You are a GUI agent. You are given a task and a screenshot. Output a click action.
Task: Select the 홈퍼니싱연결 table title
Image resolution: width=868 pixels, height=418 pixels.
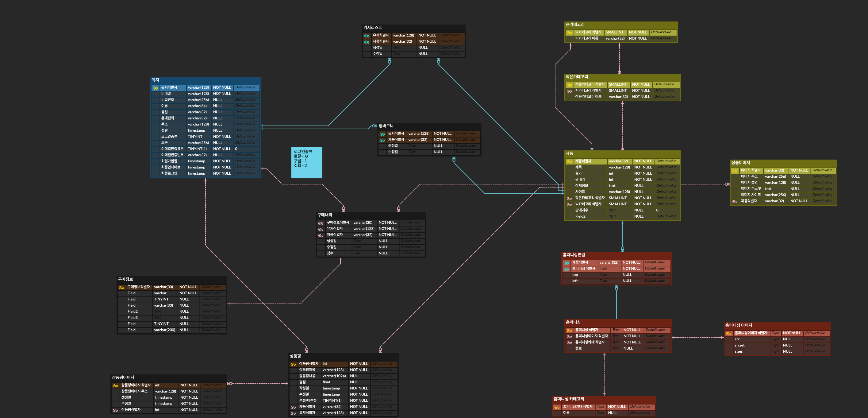tap(574, 255)
